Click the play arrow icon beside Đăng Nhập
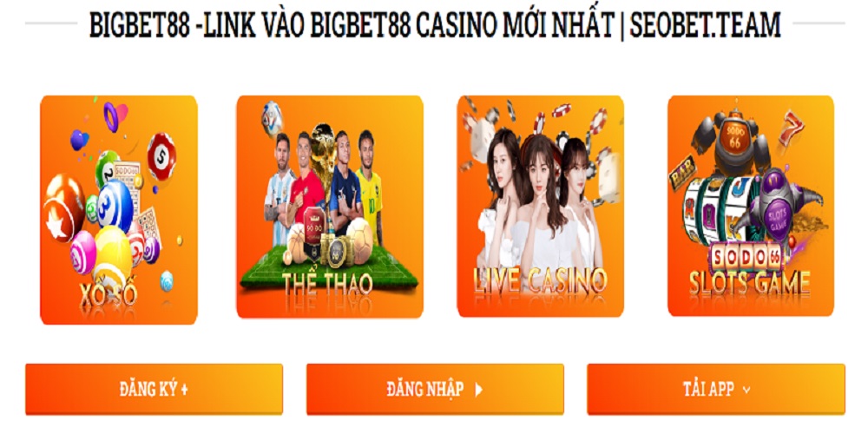This screenshot has width=868, height=434. (x=479, y=390)
